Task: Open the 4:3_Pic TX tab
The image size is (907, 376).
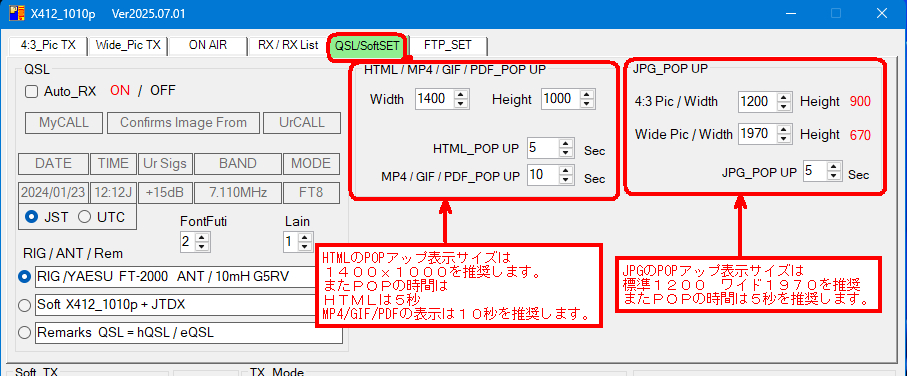Action: click(x=48, y=45)
